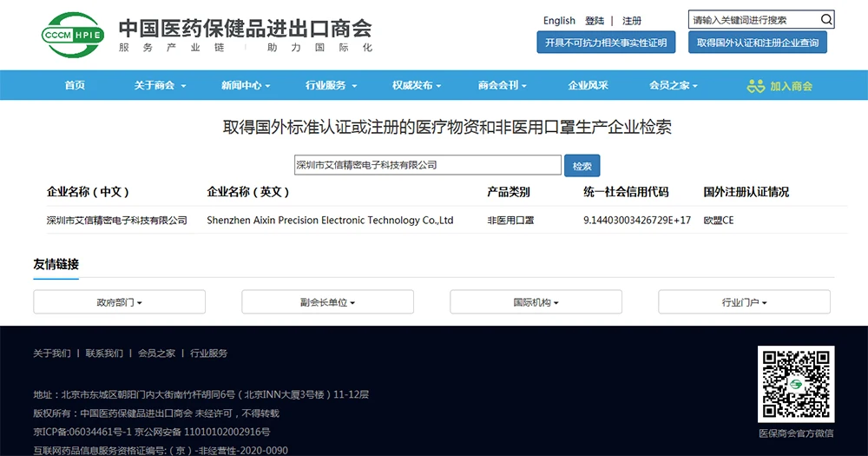Open 会员之家 menu in blue navbar

(x=674, y=85)
